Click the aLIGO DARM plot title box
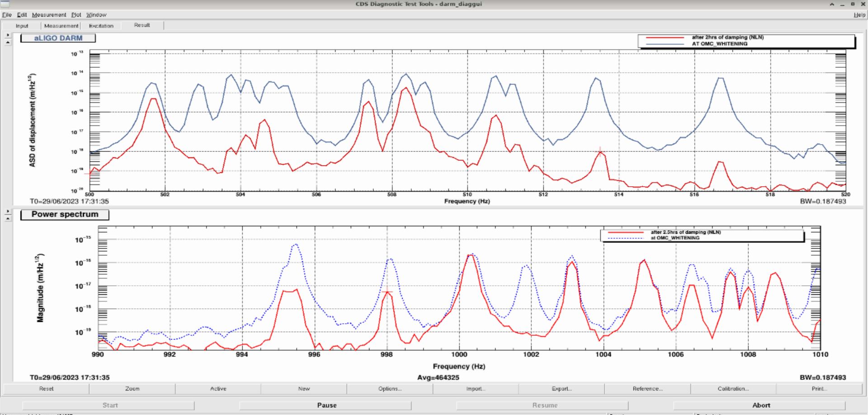The width and height of the screenshot is (868, 415). pyautogui.click(x=58, y=38)
